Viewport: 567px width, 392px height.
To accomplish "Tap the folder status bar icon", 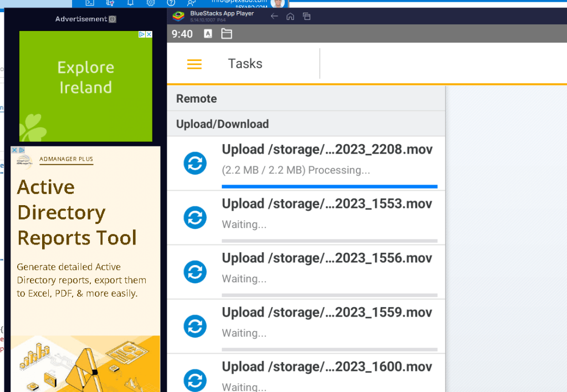I will pyautogui.click(x=226, y=34).
